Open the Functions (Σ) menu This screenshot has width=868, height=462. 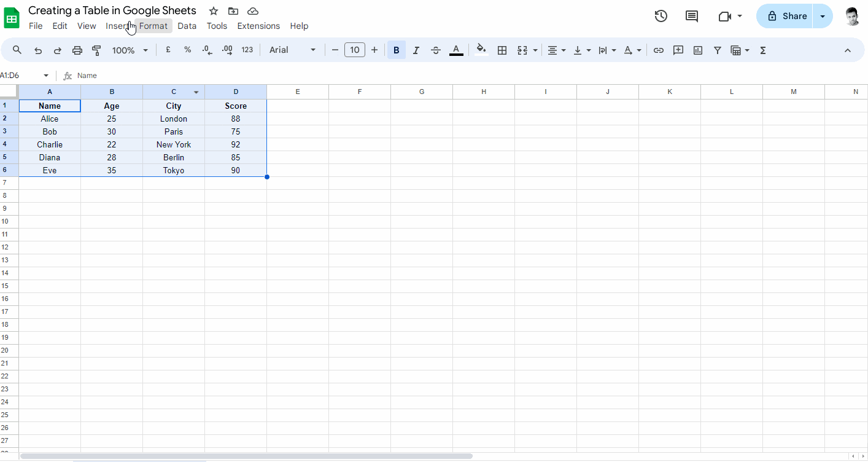762,50
